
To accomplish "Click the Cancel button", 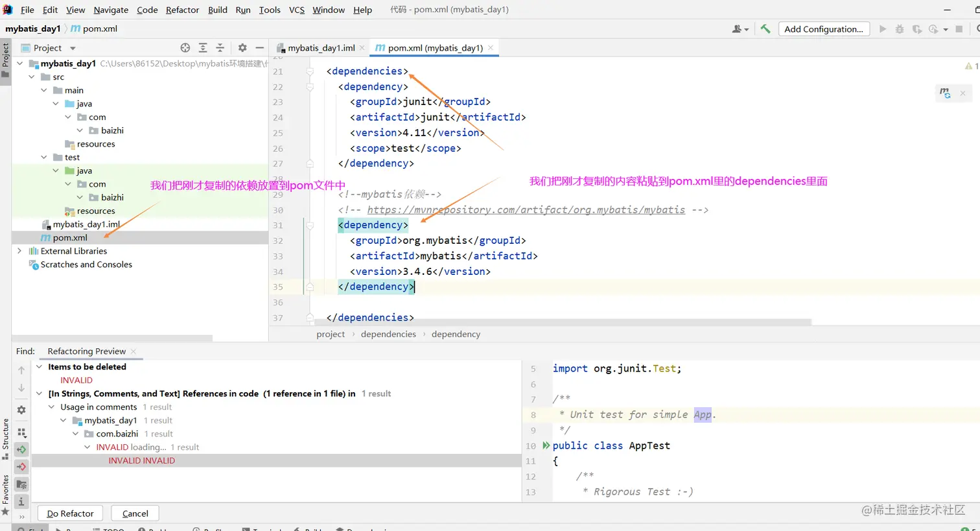I will click(x=135, y=513).
